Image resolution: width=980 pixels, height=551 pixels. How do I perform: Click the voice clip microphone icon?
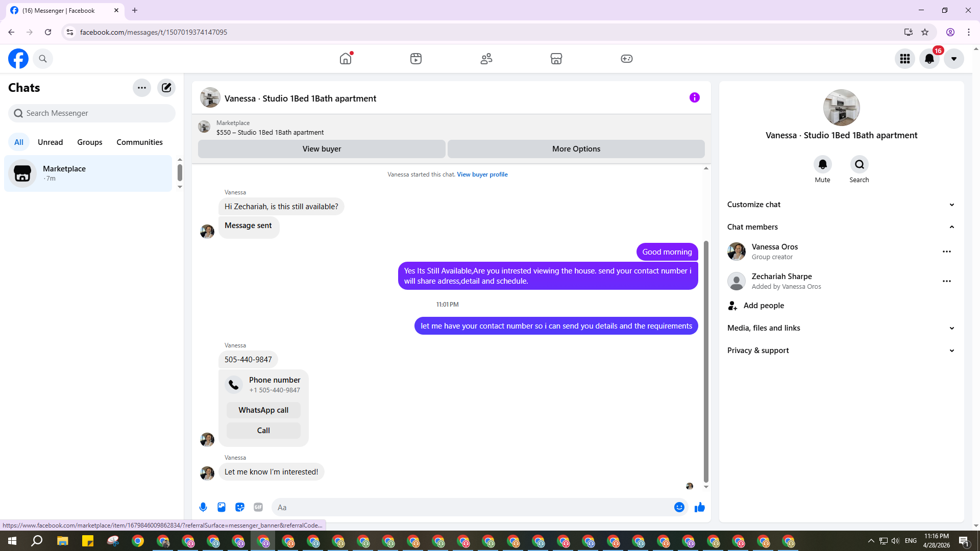pyautogui.click(x=203, y=507)
